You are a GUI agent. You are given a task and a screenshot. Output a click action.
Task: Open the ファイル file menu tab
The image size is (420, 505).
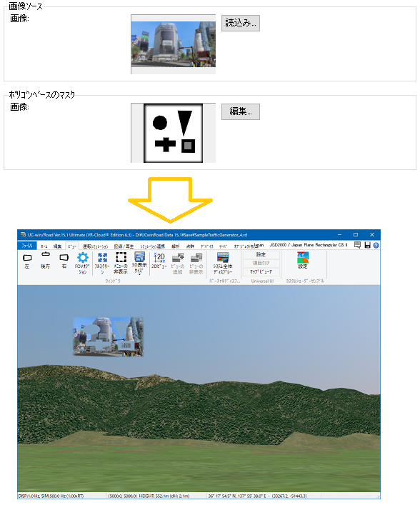26,246
